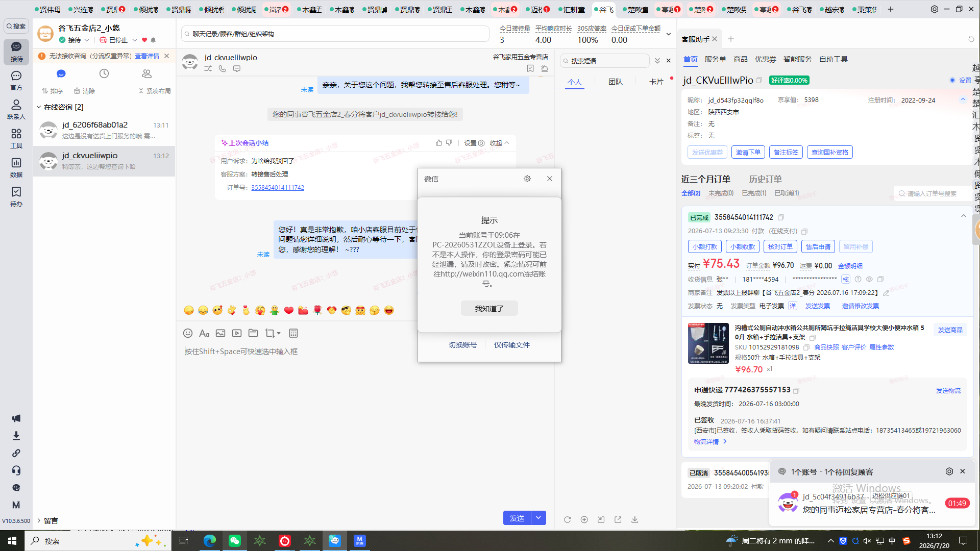Click the transfer conversation icon under jd_ckvueliiwpio
This screenshot has height=551, width=980.
208,68
